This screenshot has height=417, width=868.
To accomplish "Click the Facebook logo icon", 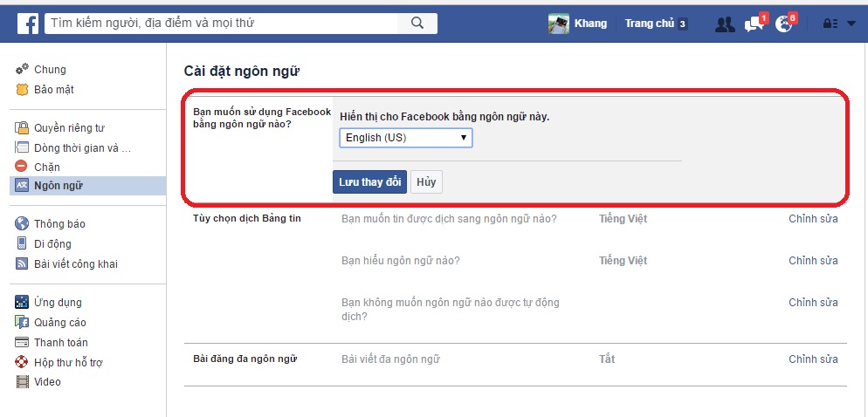I will pyautogui.click(x=28, y=24).
